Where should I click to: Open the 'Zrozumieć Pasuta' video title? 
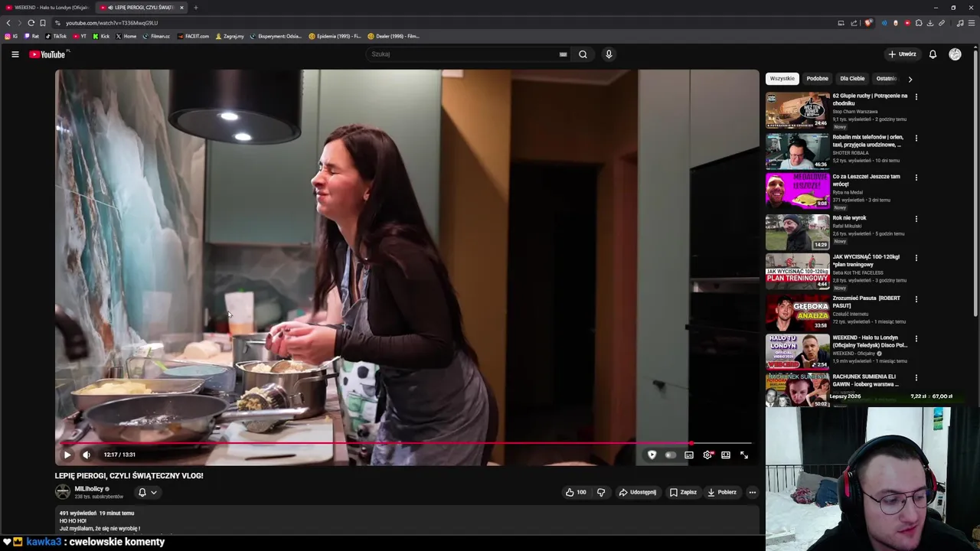click(866, 302)
